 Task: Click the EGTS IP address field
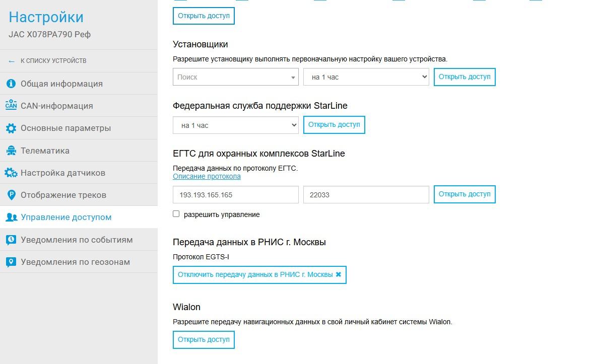[x=235, y=194]
